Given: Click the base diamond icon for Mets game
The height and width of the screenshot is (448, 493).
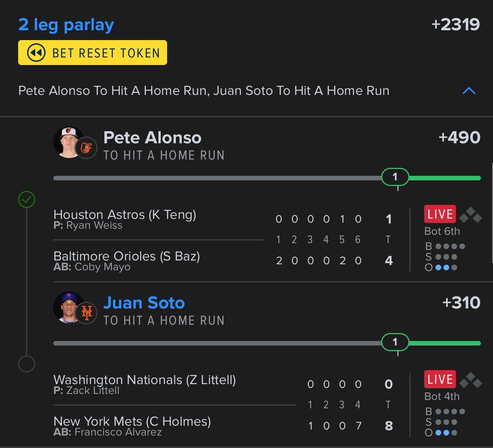Looking at the screenshot, I should 471,380.
